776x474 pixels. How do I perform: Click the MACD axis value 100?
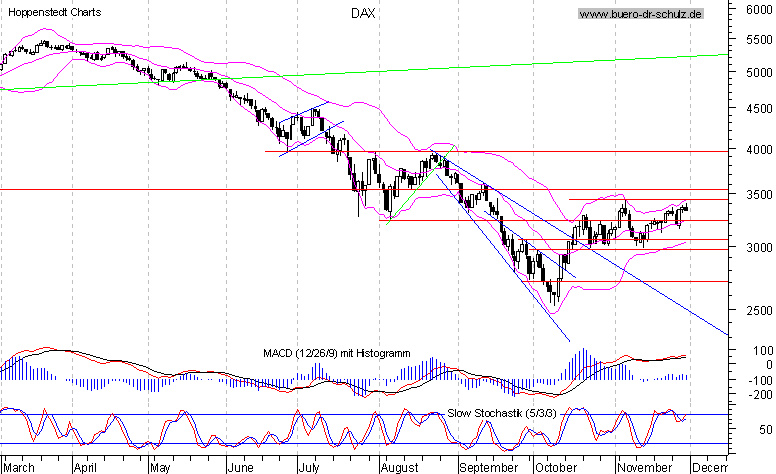pos(763,350)
